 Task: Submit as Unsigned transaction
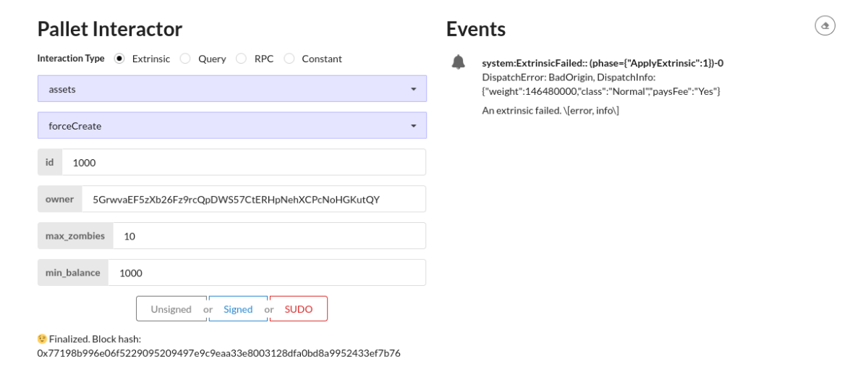(x=171, y=309)
